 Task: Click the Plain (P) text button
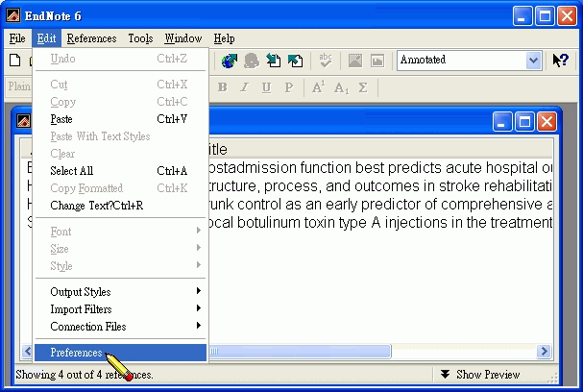pyautogui.click(x=288, y=87)
